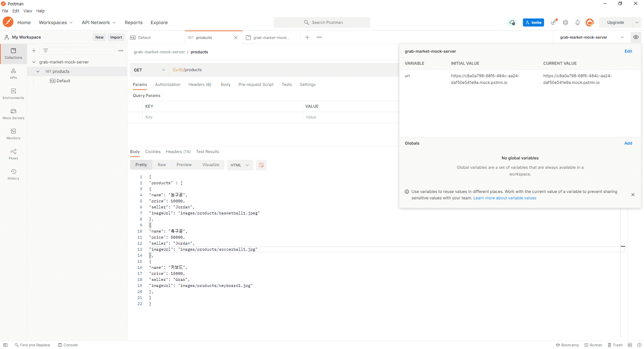
Task: Open user avatar menu
Action: click(x=590, y=22)
